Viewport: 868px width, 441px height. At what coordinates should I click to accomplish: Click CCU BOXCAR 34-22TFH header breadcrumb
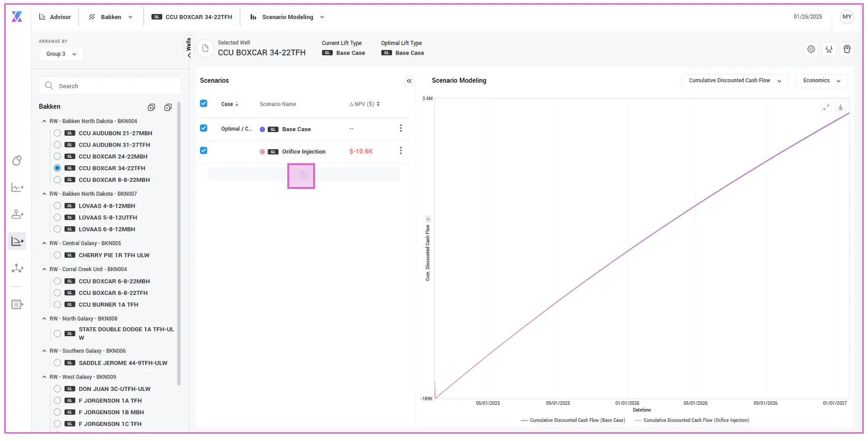tap(192, 17)
